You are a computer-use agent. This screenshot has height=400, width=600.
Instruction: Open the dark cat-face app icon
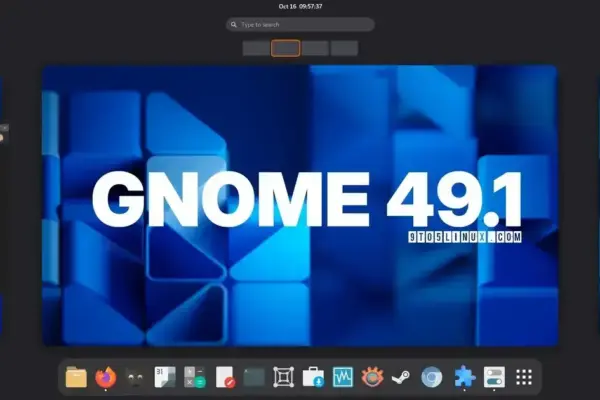pos(135,377)
